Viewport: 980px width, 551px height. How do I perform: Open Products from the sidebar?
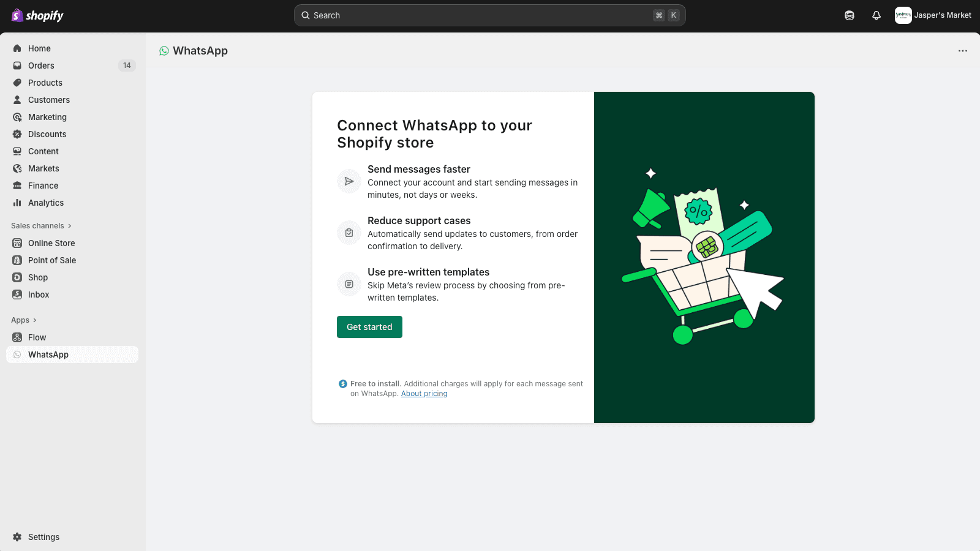pyautogui.click(x=18, y=83)
